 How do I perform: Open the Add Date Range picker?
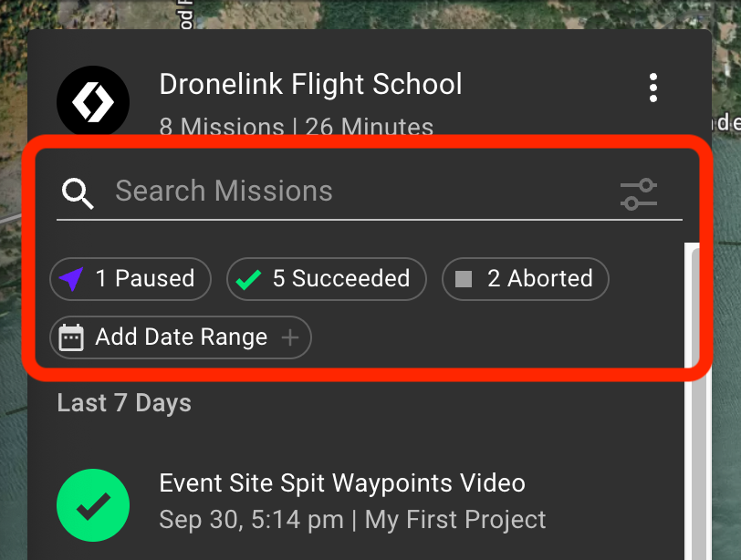181,337
